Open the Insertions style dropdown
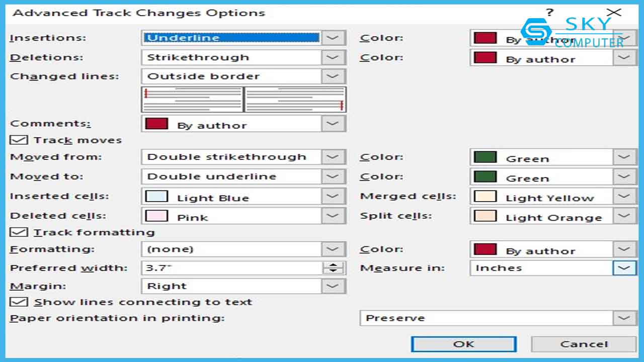This screenshot has height=362, width=644. (333, 38)
